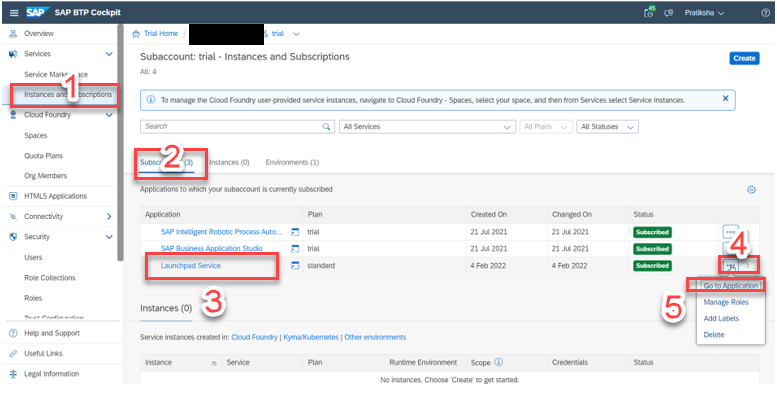Open the All Statuses dropdown
The height and width of the screenshot is (401, 777).
pos(608,127)
